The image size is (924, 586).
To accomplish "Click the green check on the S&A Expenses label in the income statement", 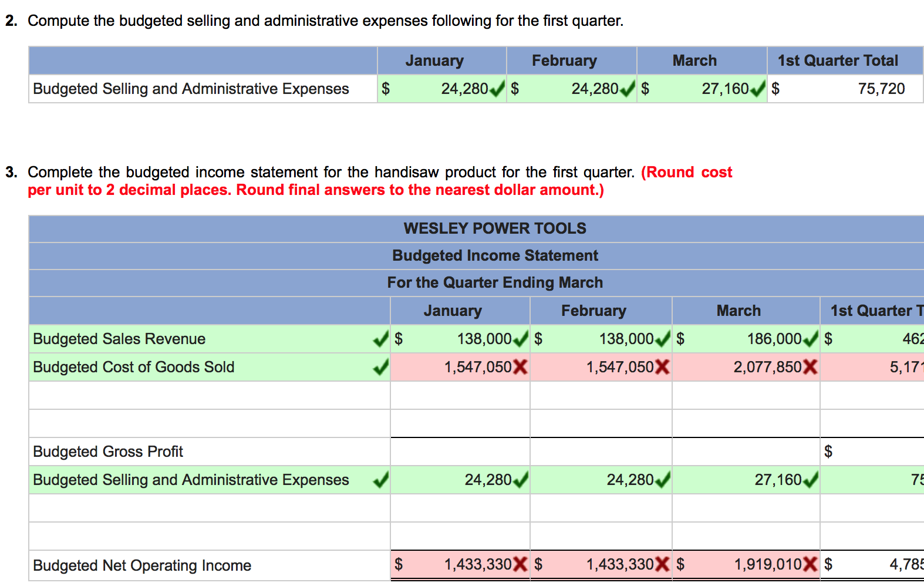I will (380, 480).
